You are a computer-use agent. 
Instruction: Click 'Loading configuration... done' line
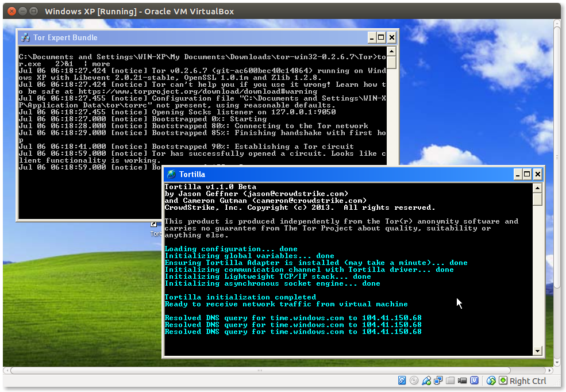coord(231,249)
